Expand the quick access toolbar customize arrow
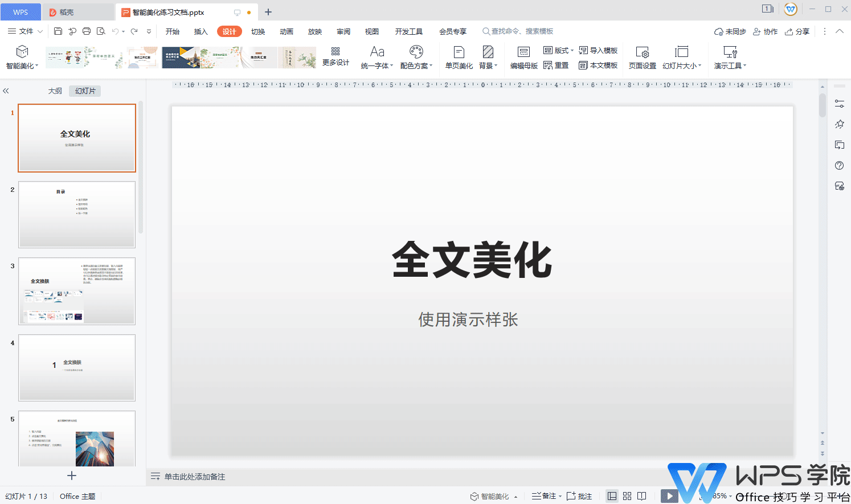The height and width of the screenshot is (504, 851). (x=149, y=31)
